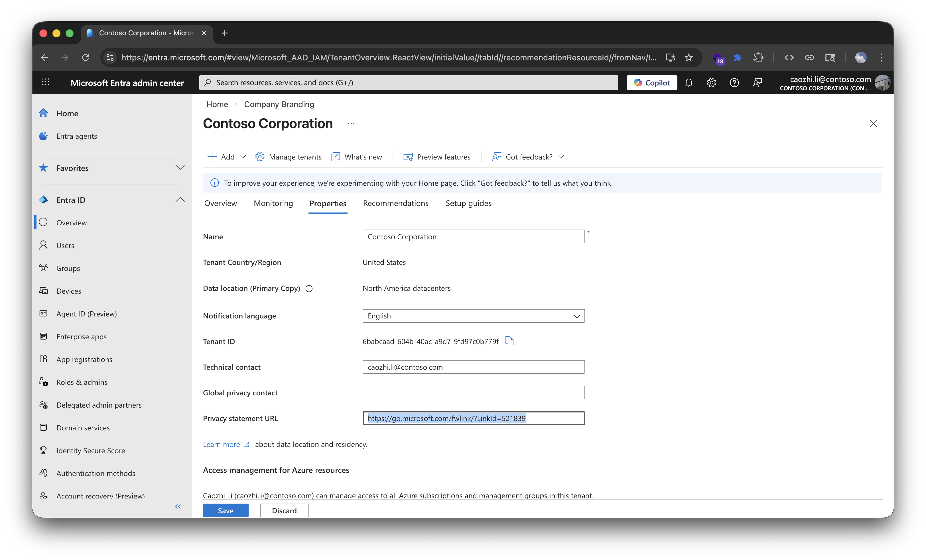This screenshot has height=560, width=926.
Task: Click the Save button
Action: pos(226,510)
